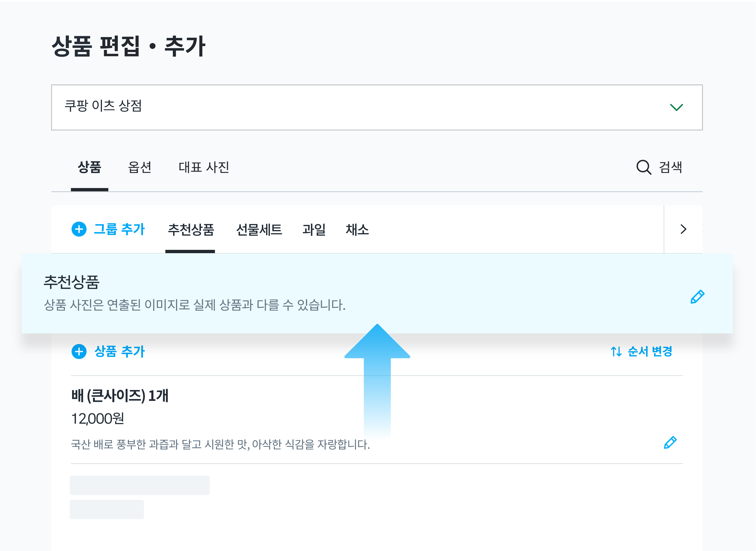Viewport: 756px width, 551px height.
Task: Click the plus icon beside 상품 추가
Action: pos(79,351)
